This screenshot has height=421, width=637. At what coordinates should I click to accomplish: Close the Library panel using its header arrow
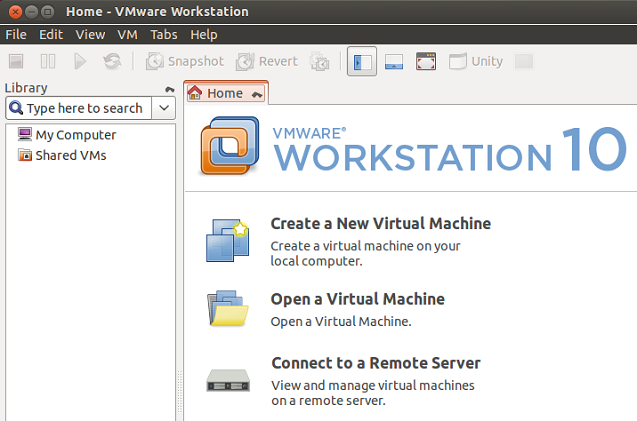[170, 89]
